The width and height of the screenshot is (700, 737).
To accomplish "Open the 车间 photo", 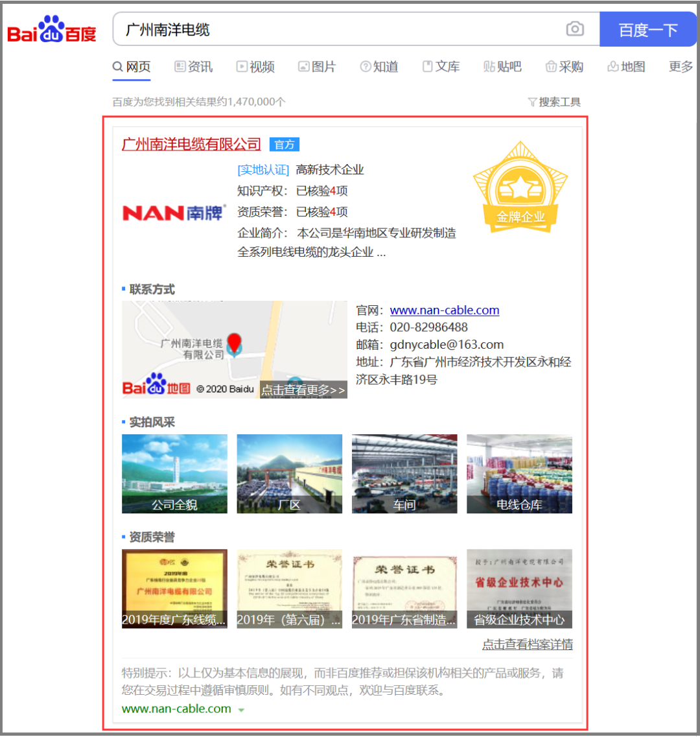I will pyautogui.click(x=404, y=474).
